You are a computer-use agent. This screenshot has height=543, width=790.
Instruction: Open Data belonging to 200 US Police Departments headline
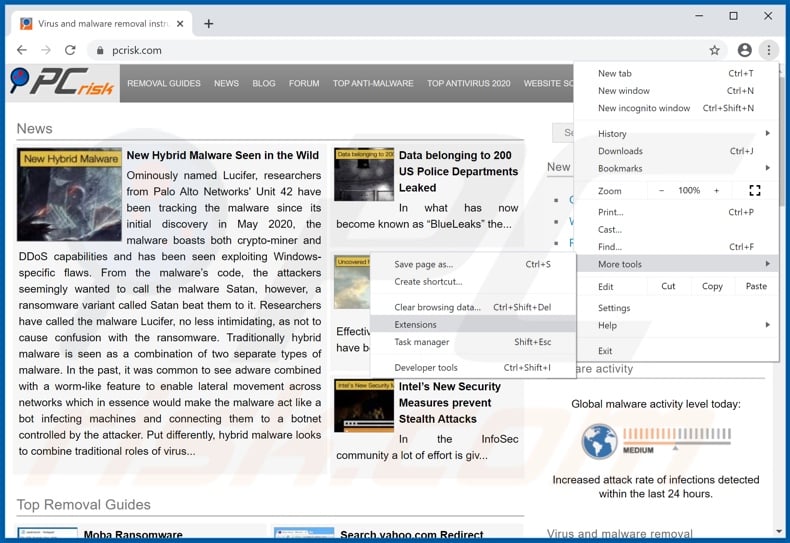click(x=458, y=172)
